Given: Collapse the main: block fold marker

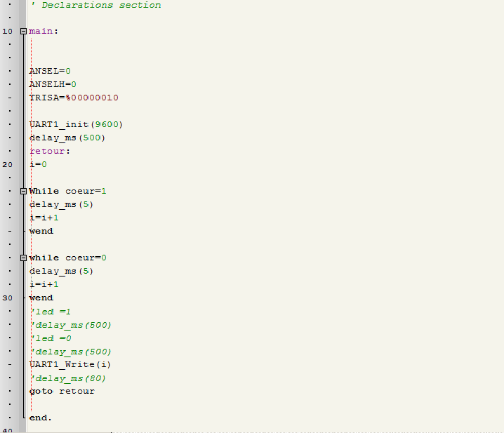Looking at the screenshot, I should [x=23, y=32].
